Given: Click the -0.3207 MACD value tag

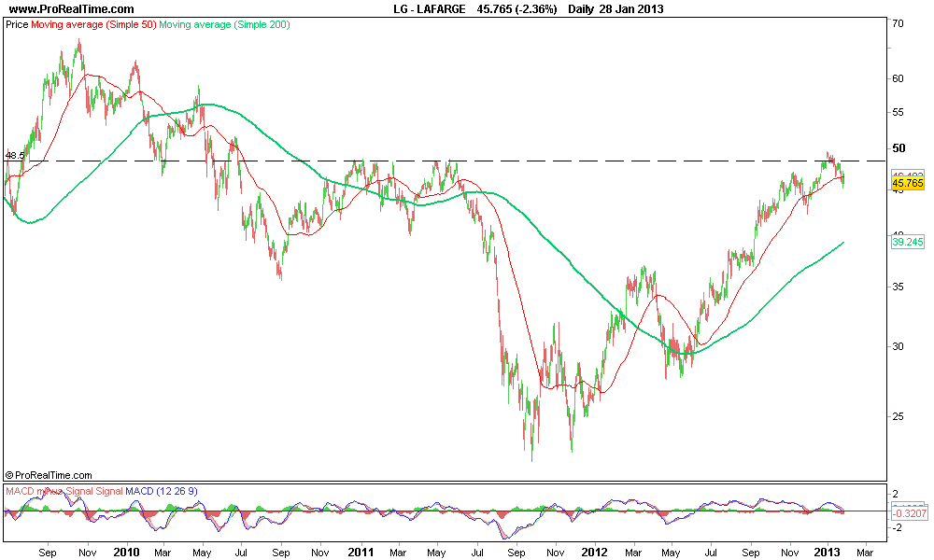Looking at the screenshot, I should click(x=910, y=513).
